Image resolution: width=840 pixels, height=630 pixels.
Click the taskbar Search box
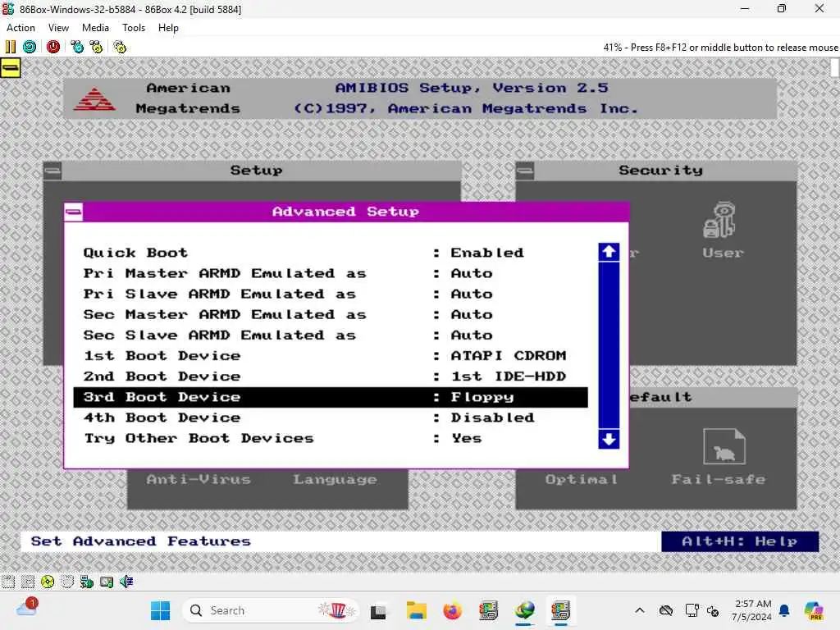[270, 610]
